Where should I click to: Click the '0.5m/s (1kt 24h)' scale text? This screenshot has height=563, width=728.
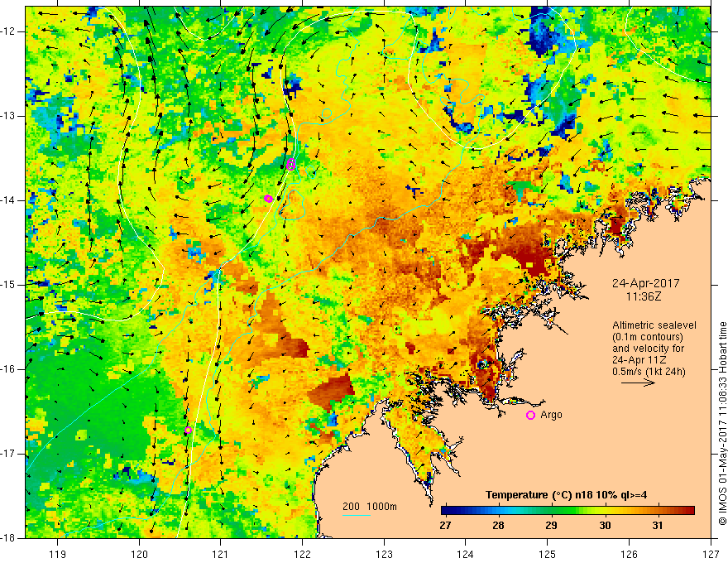649,372
